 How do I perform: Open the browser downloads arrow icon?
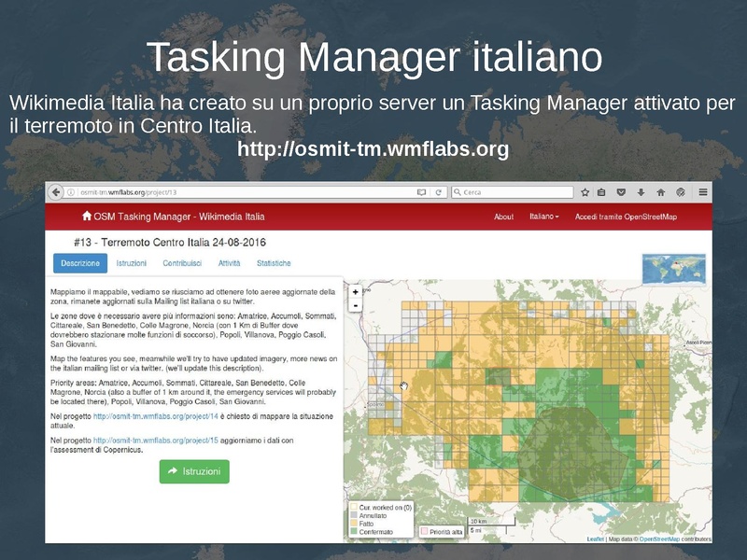click(x=640, y=192)
